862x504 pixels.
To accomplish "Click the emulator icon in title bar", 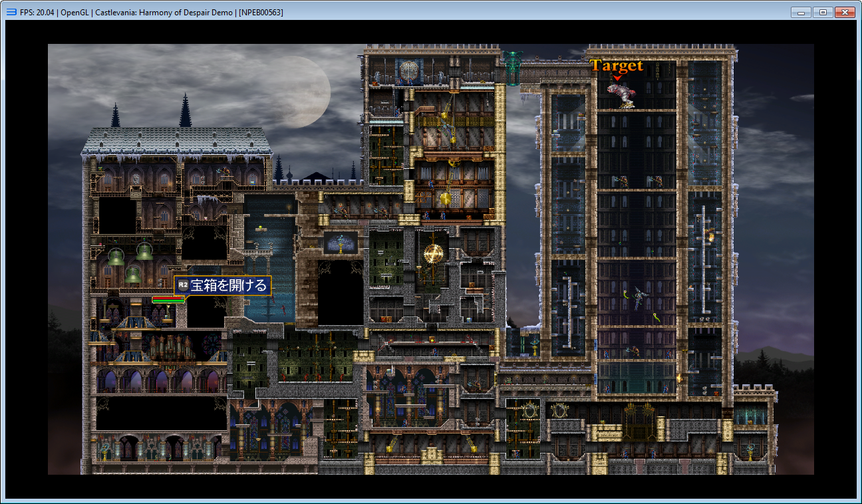I will click(x=11, y=12).
